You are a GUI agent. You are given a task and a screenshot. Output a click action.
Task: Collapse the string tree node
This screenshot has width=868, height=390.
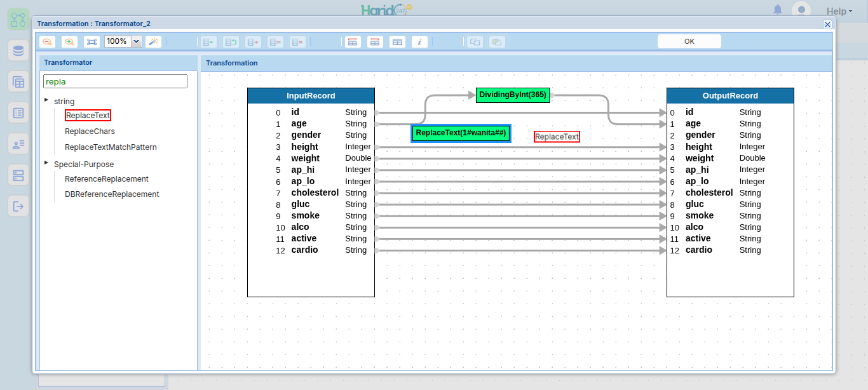pos(46,100)
